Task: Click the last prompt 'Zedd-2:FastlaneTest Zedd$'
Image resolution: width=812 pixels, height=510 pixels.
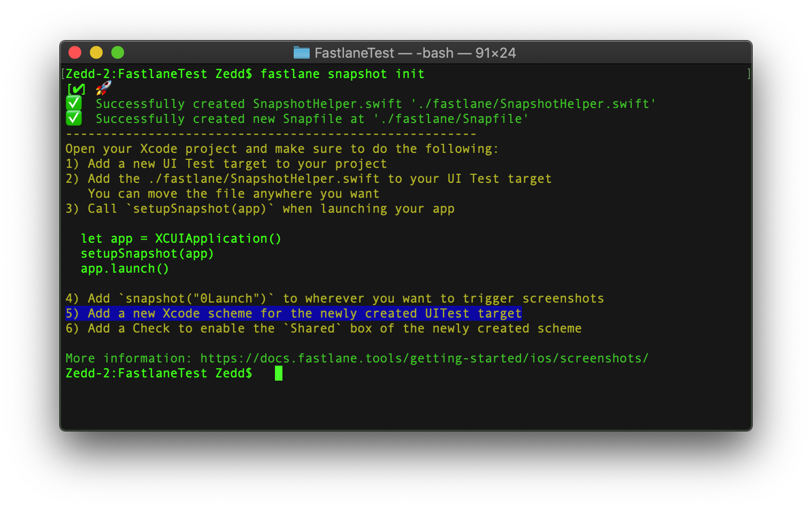Action: 159,373
